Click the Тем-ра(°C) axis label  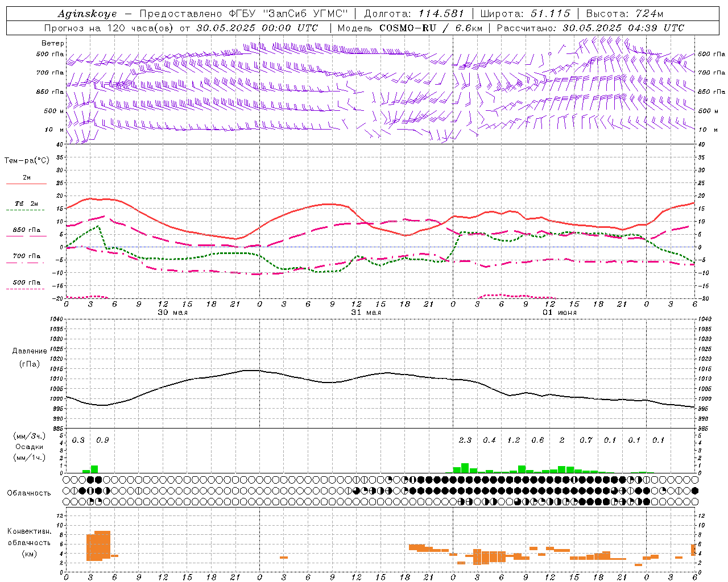(27, 161)
